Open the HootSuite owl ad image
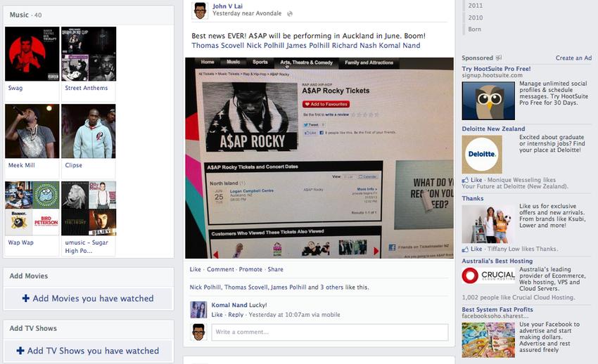Image resolution: width=598 pixels, height=364 pixels. coord(488,100)
